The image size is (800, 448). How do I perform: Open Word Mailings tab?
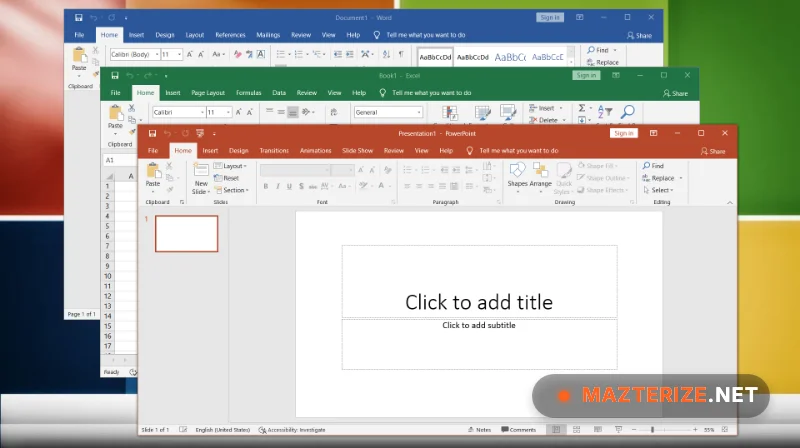pyautogui.click(x=268, y=35)
